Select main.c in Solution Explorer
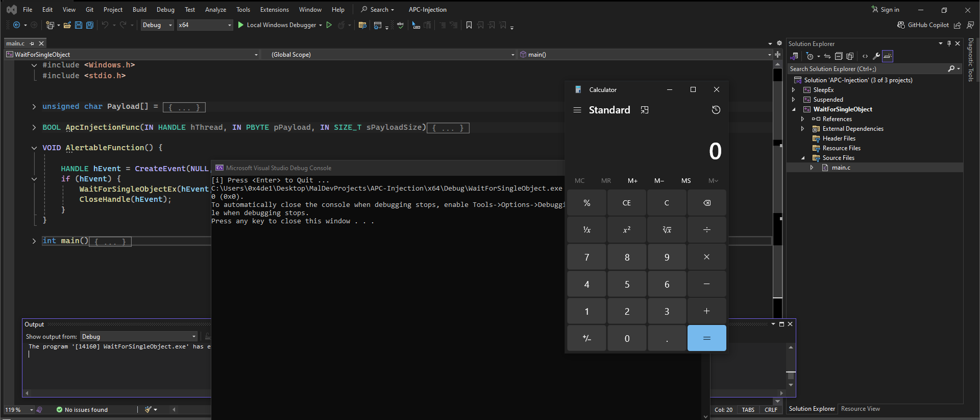This screenshot has height=420, width=980. point(841,168)
